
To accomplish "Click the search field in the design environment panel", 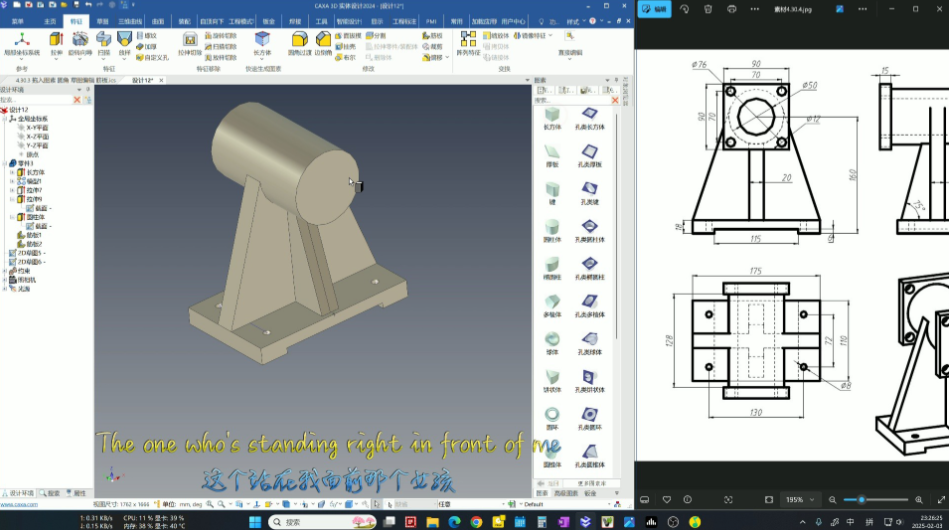I will pyautogui.click(x=36, y=100).
